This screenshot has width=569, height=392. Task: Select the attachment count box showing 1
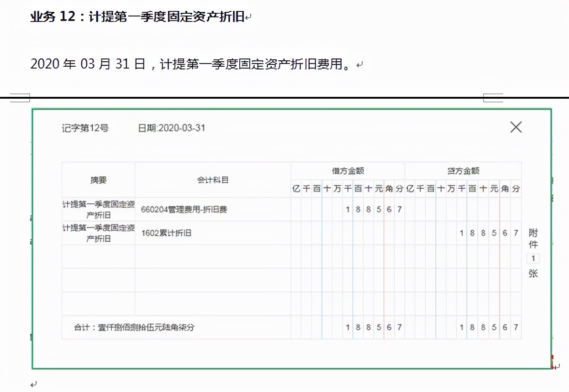(x=532, y=258)
